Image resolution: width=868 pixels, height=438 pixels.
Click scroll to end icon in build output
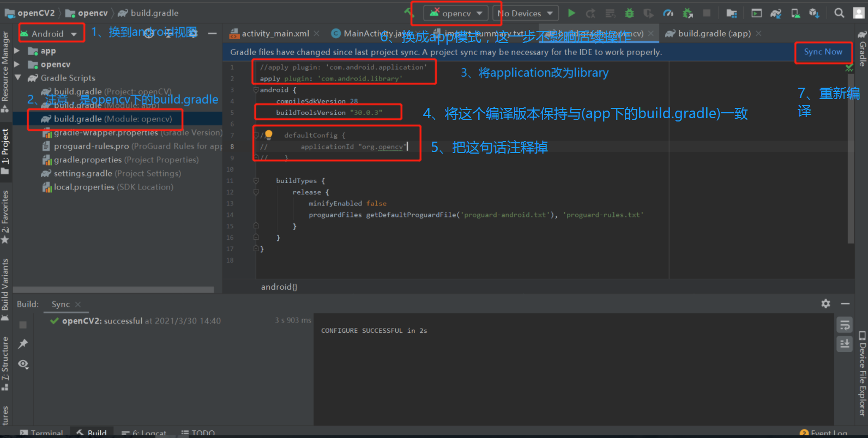(845, 344)
